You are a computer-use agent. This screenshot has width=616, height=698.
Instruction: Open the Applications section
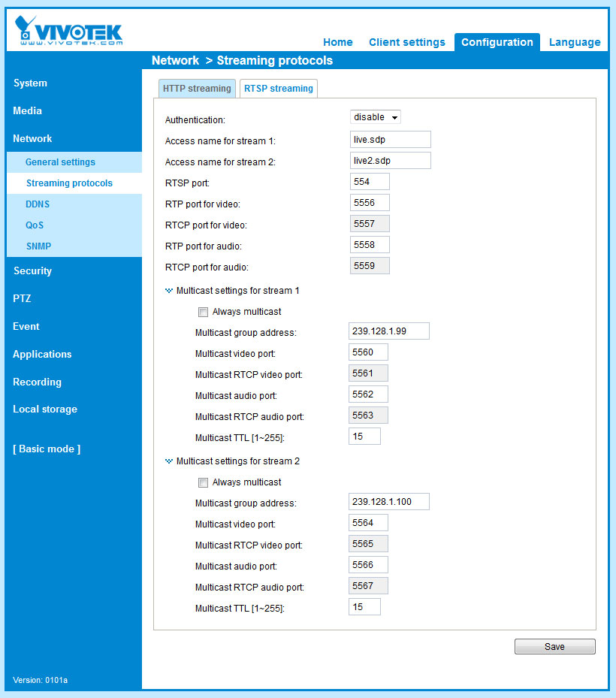[x=42, y=355]
